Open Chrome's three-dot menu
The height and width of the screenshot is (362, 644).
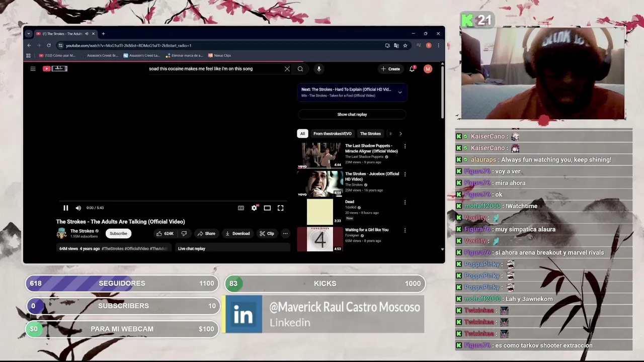tap(438, 45)
